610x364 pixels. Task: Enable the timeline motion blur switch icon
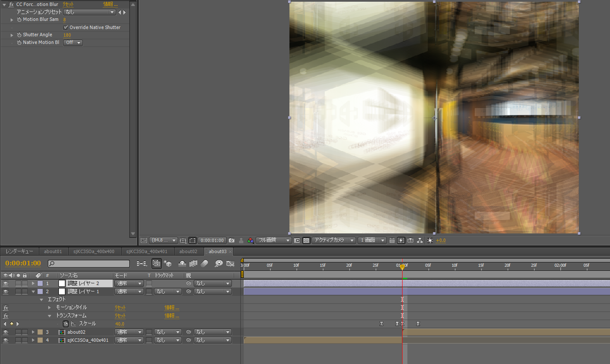pos(204,264)
